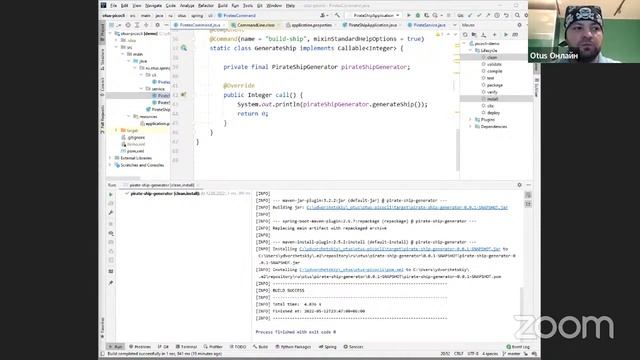The image size is (640, 360).
Task: Click the undo arrow icon in the toolbar
Action: pos(506,15)
